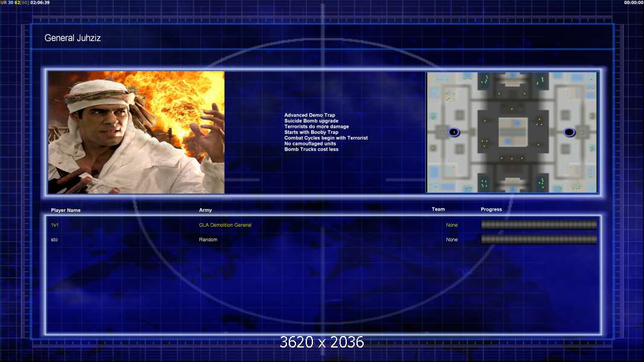Viewport: 644px width, 362px height.
Task: Click the 'Random' army entry
Action: click(x=208, y=240)
